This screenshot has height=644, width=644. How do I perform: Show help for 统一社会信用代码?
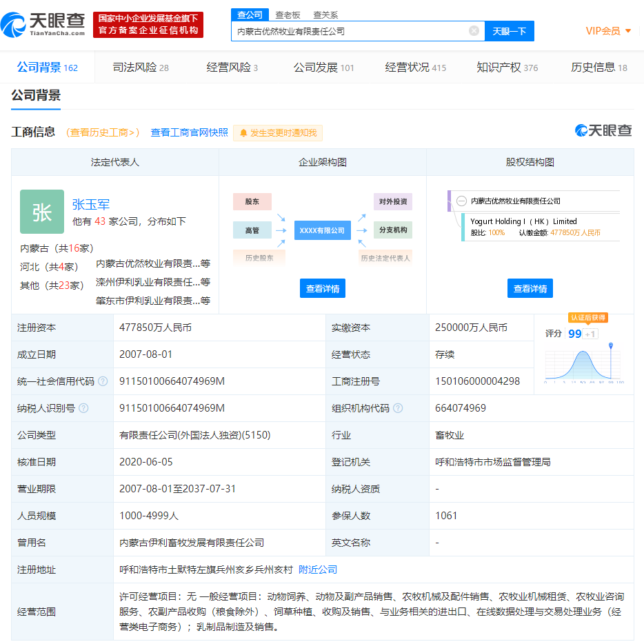pyautogui.click(x=103, y=381)
